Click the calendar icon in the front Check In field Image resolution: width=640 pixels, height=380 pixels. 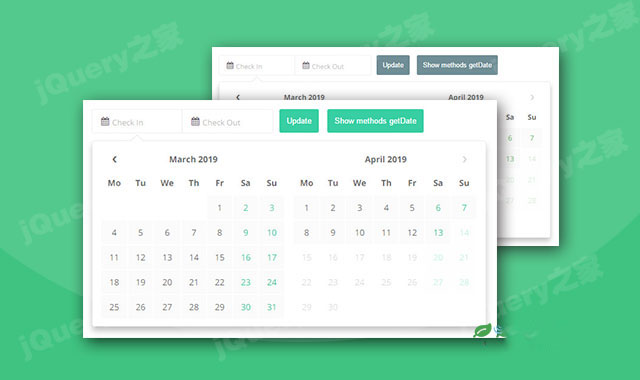[x=105, y=121]
